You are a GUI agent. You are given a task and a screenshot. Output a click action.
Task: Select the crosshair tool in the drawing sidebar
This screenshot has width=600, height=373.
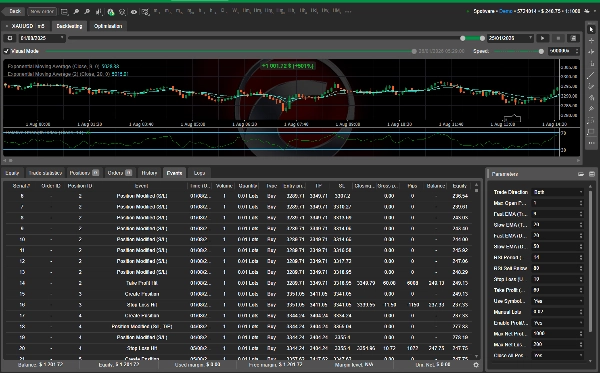pyautogui.click(x=592, y=41)
